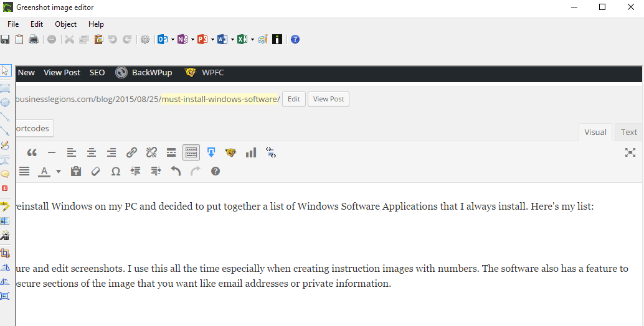
Task: Send the image to Outlook
Action: coord(162,39)
